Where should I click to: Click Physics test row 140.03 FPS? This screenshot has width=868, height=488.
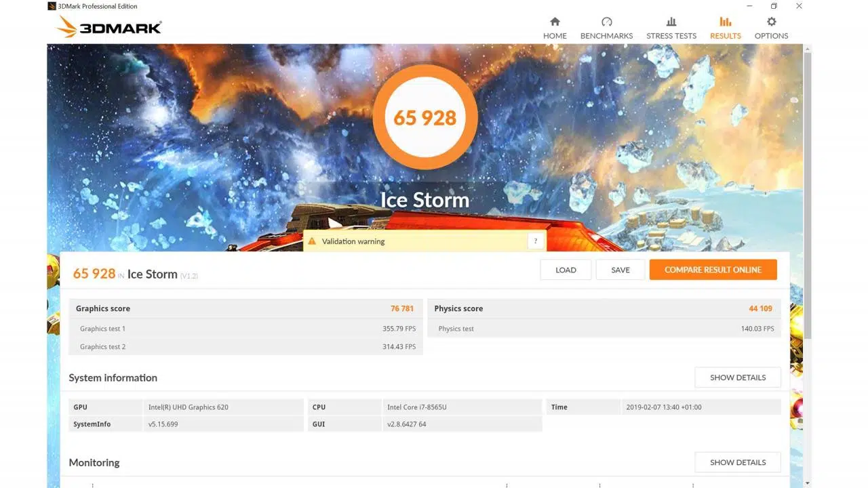[x=604, y=329]
